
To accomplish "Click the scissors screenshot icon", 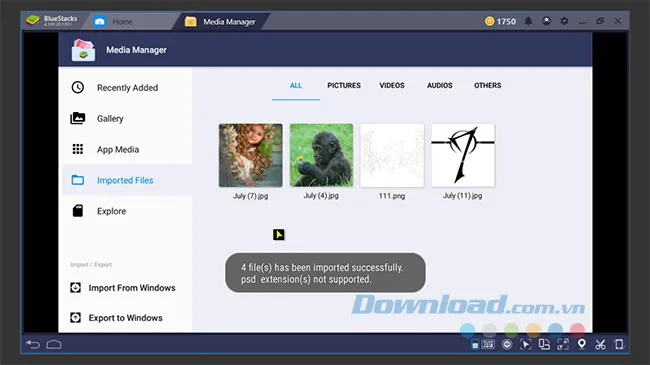I will pos(600,344).
